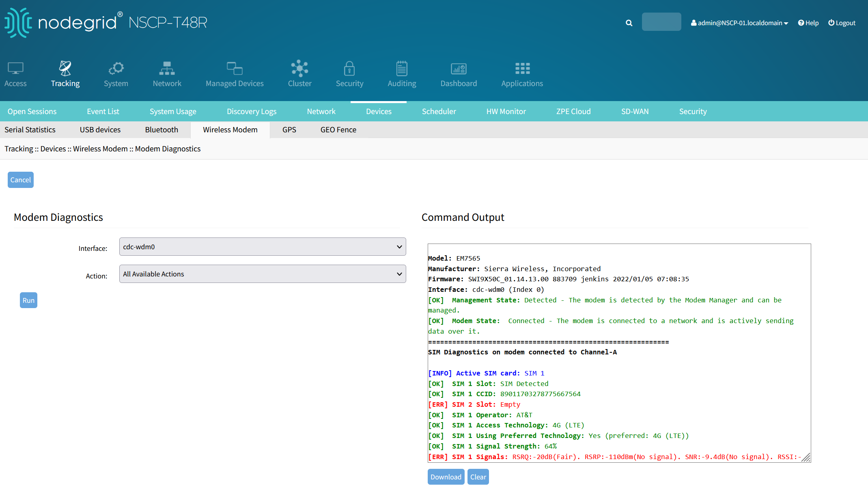
Task: Select the Devices tab
Action: point(379,111)
